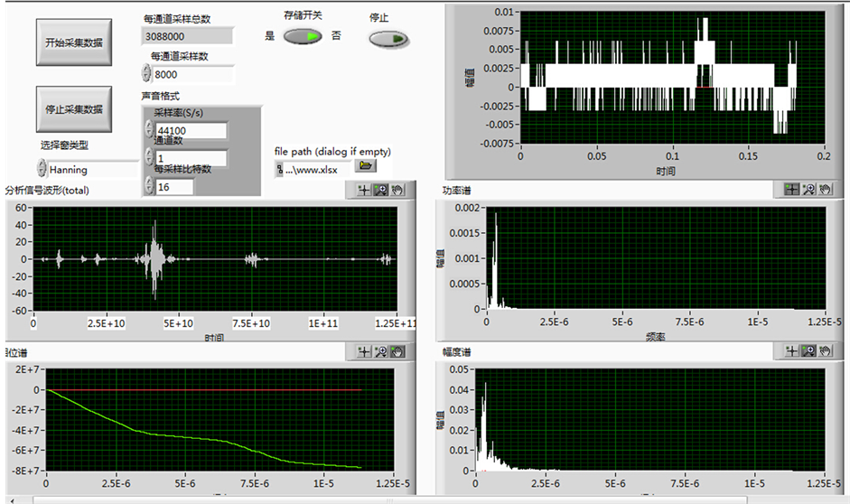Select pan hand tool on 功率谱 graph
Screen dimensions: 850x504
point(824,190)
